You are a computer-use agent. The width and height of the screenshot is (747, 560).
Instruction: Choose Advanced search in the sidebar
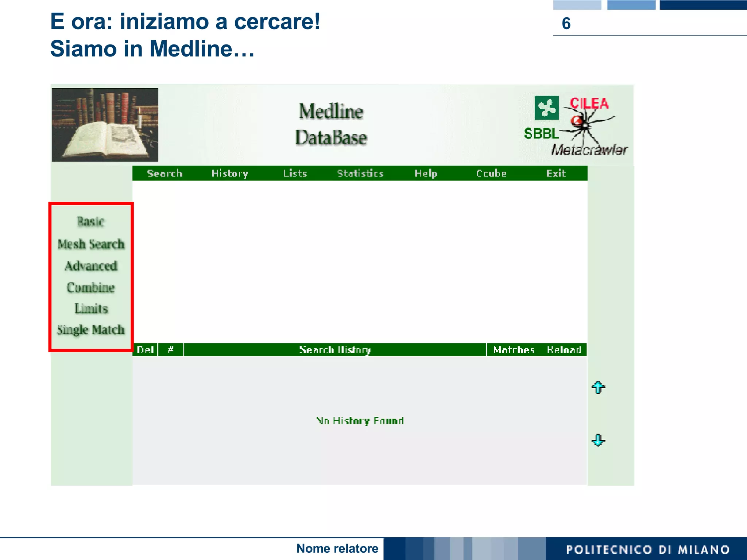click(x=91, y=266)
